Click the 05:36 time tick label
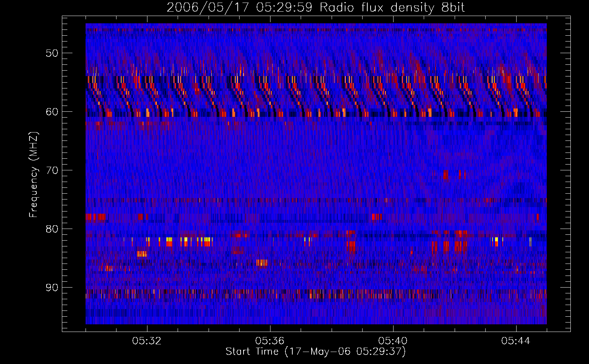589x364 pixels. pyautogui.click(x=270, y=341)
